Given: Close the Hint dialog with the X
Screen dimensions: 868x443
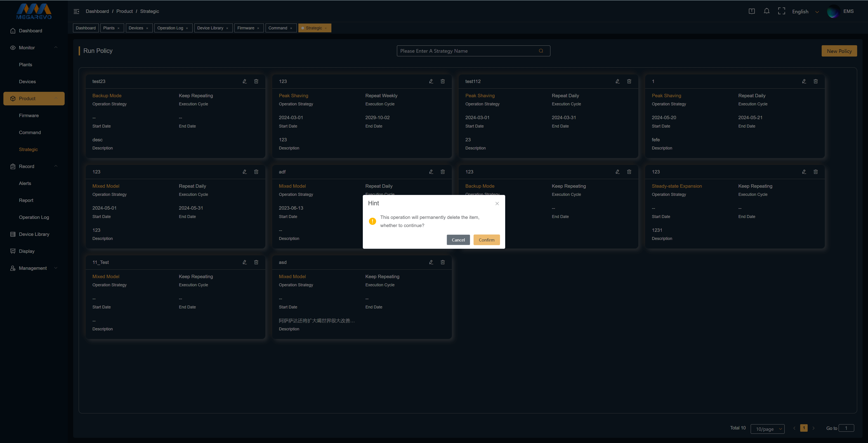Looking at the screenshot, I should click(497, 203).
